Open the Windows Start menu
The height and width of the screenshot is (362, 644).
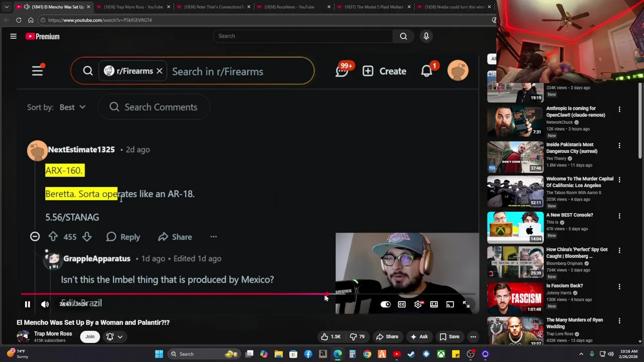(x=159, y=354)
